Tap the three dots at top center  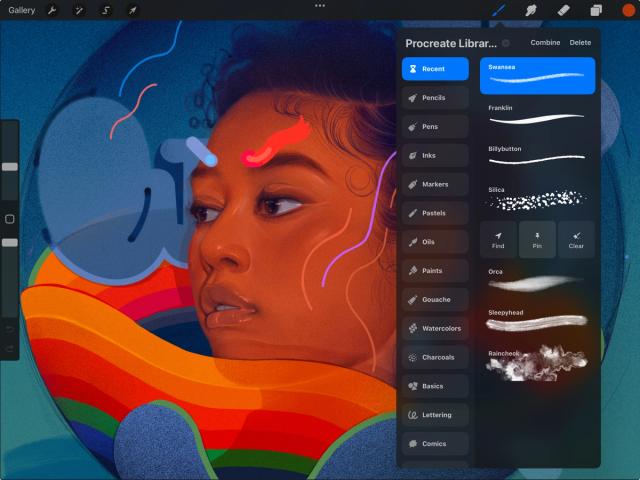pyautogui.click(x=320, y=6)
